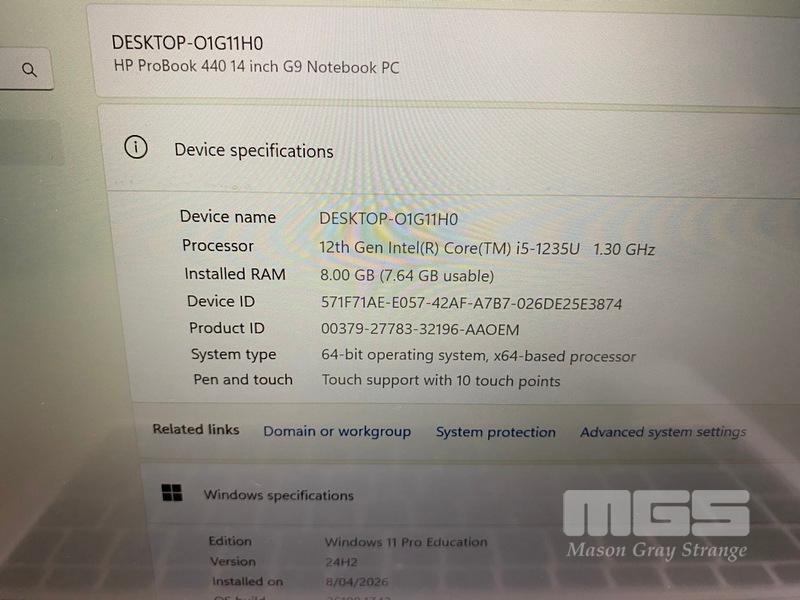Click the Device specifications info icon
The image size is (800, 600).
tap(136, 147)
